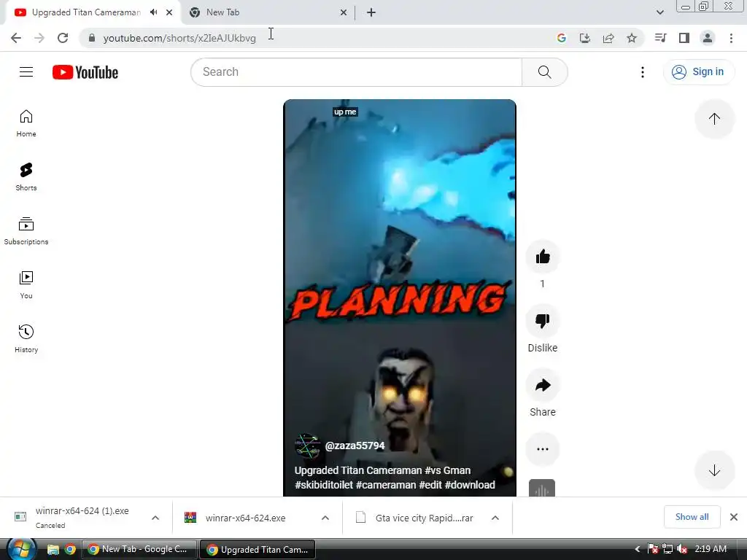Switch to the Upgraded Titan Cameraman tab
The height and width of the screenshot is (560, 747).
pos(86,12)
